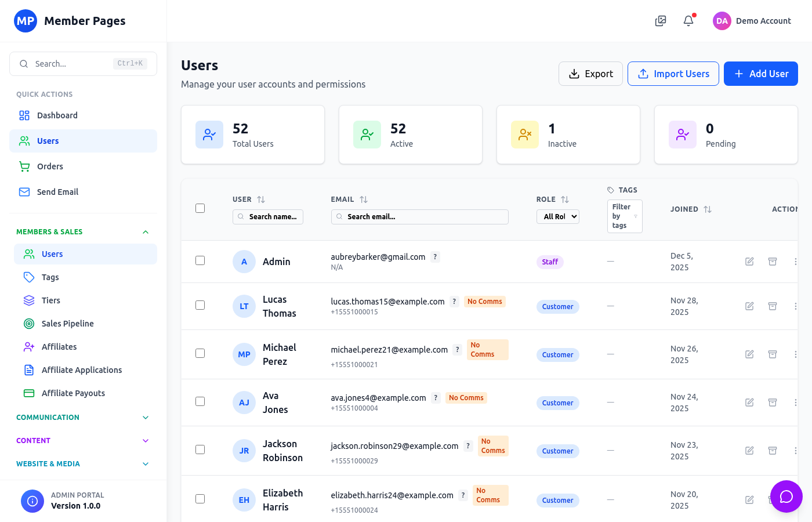The height and width of the screenshot is (522, 812).
Task: Click the Add User button
Action: (x=760, y=74)
